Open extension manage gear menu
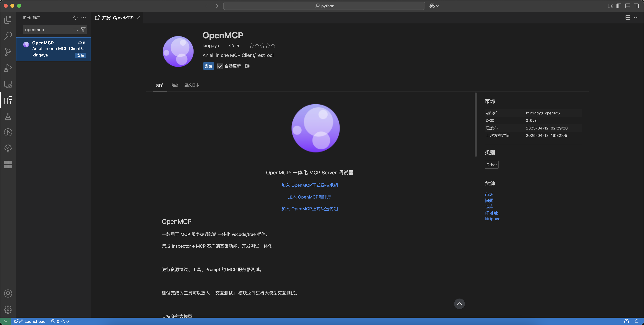Viewport: 644px width, 325px height. pos(247,66)
